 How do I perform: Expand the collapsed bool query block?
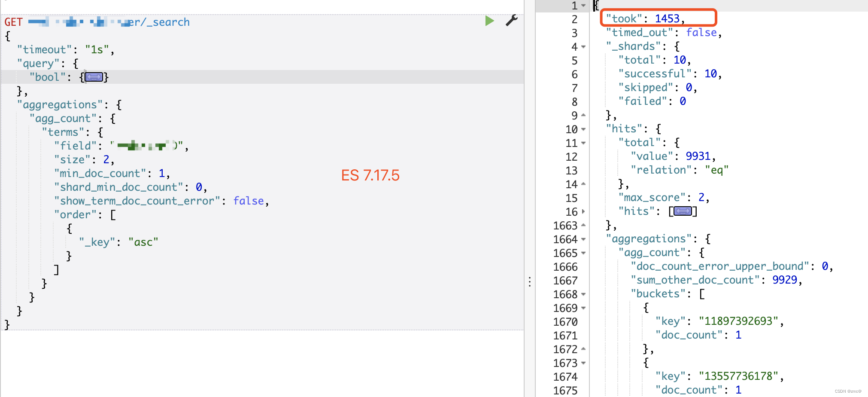coord(94,77)
